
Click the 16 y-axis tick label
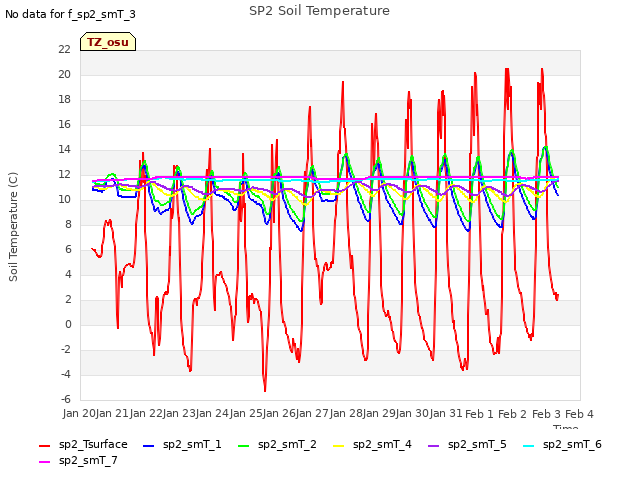pyautogui.click(x=64, y=124)
